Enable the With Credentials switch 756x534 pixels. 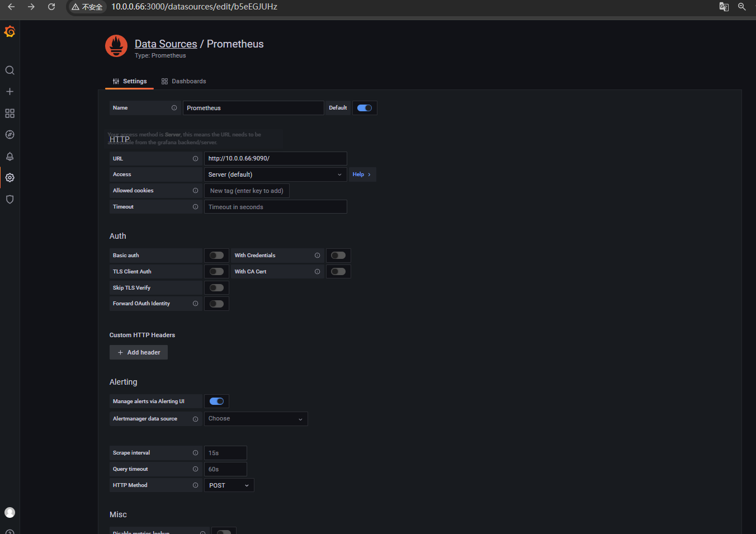[338, 256]
